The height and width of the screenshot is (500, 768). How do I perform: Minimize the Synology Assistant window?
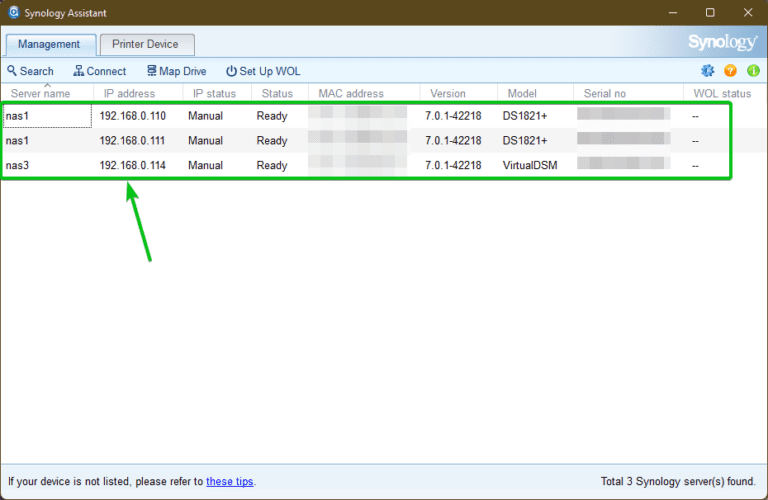click(673, 13)
